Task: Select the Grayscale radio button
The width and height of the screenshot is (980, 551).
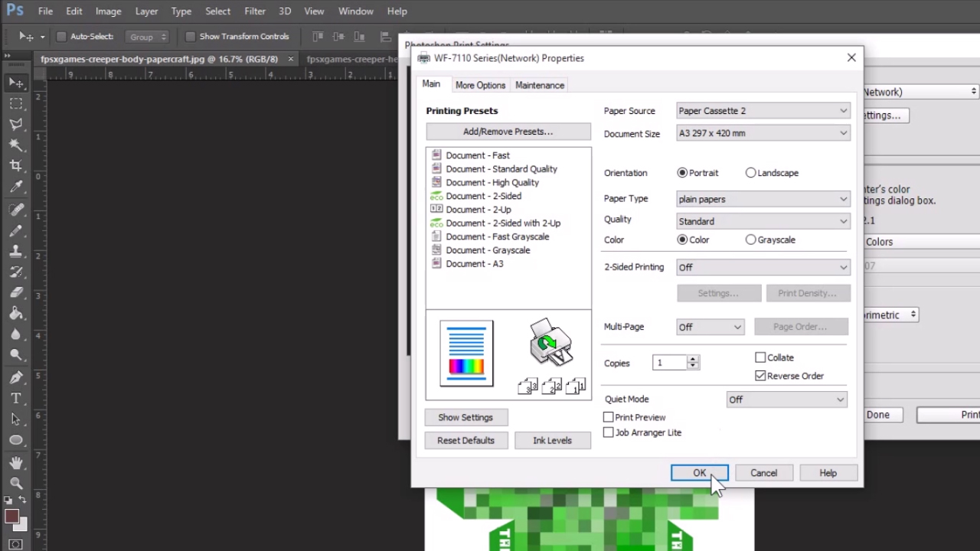Action: tap(750, 240)
